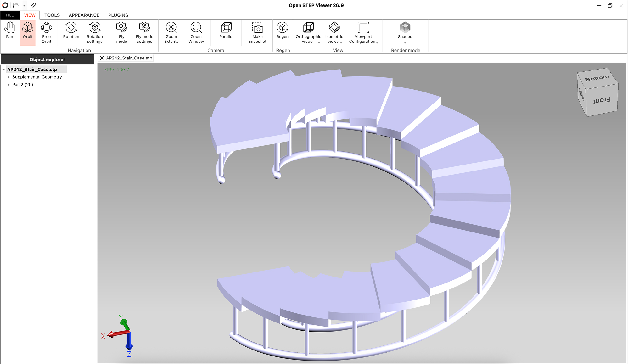
Task: Open the APPEARANCE ribbon tab
Action: (84, 15)
